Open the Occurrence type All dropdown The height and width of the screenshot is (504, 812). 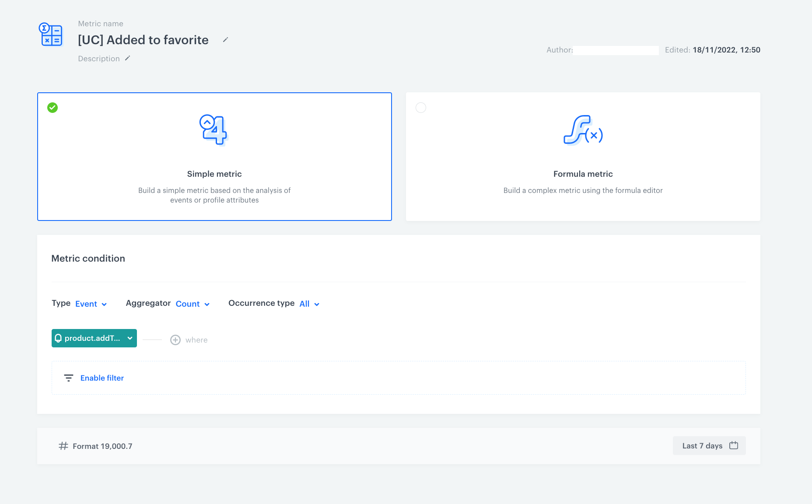pyautogui.click(x=309, y=304)
